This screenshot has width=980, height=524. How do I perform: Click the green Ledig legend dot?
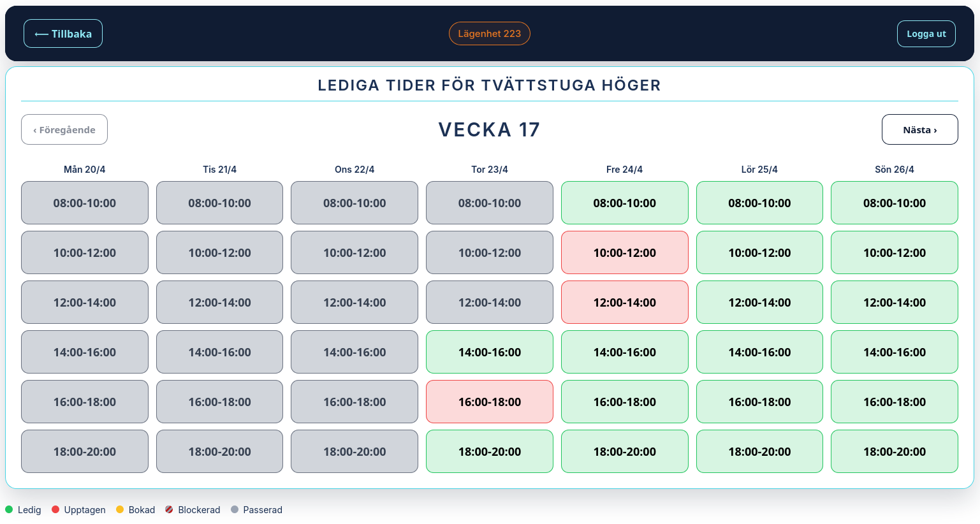(9, 509)
